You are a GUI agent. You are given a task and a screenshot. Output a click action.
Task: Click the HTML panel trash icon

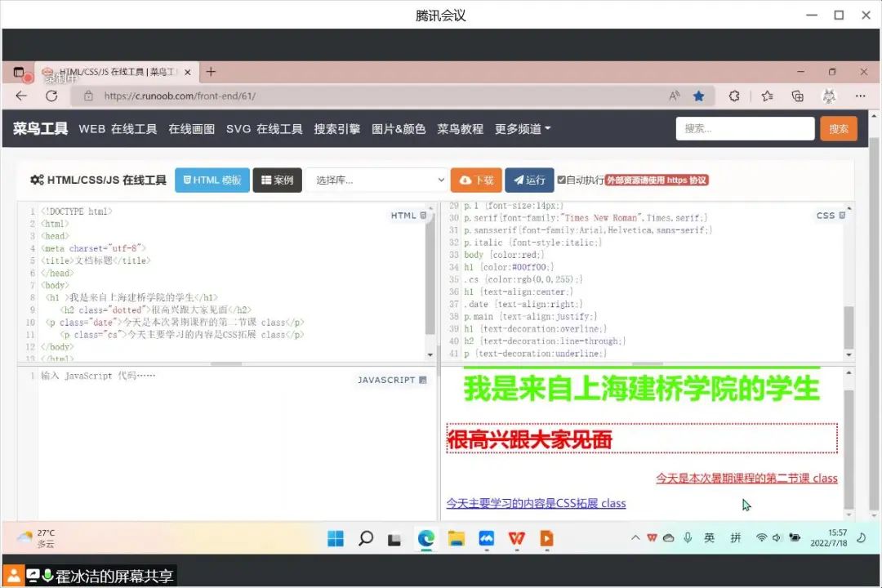[424, 216]
